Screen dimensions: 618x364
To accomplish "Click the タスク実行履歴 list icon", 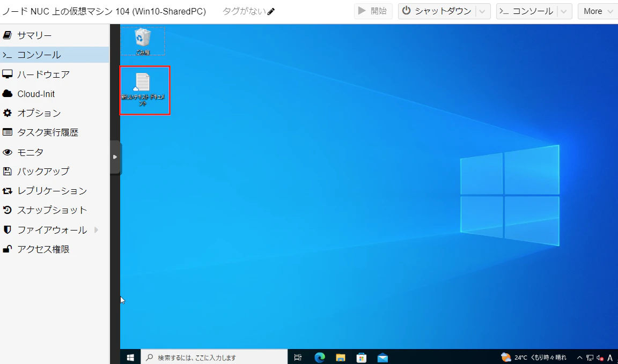I will click(x=7, y=132).
